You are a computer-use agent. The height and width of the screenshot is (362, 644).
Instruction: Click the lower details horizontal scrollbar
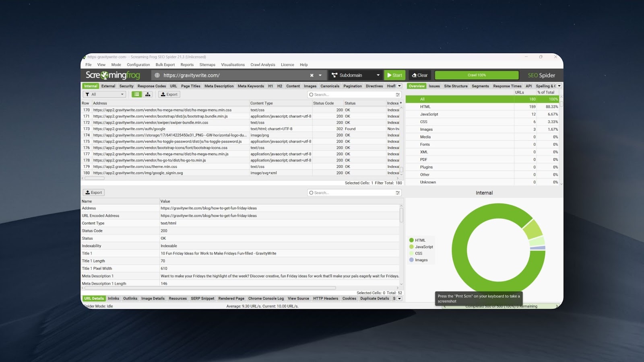pyautogui.click(x=209, y=288)
